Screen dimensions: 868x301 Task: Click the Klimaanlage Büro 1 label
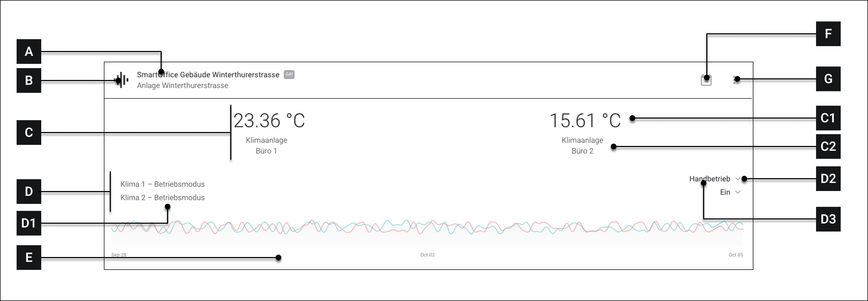(266, 145)
